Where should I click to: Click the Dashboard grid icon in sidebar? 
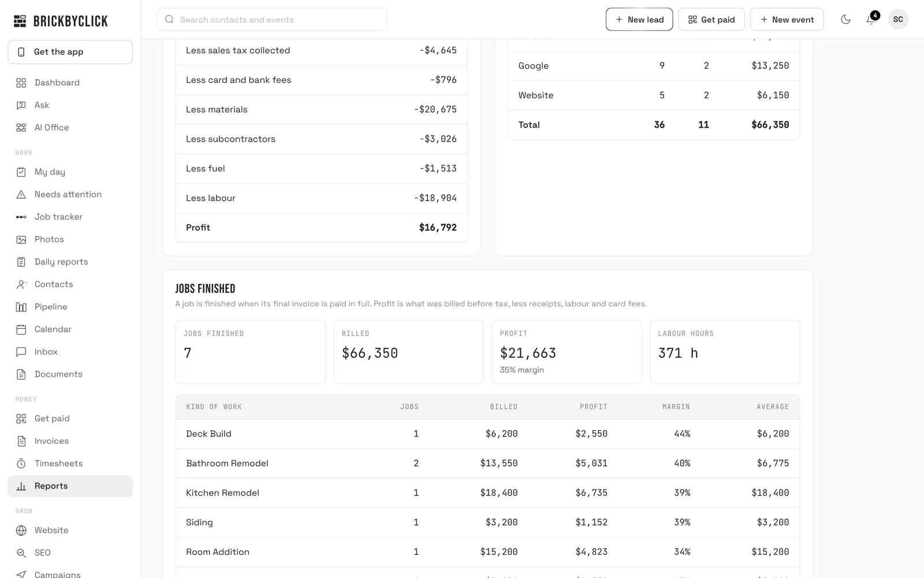pyautogui.click(x=21, y=83)
